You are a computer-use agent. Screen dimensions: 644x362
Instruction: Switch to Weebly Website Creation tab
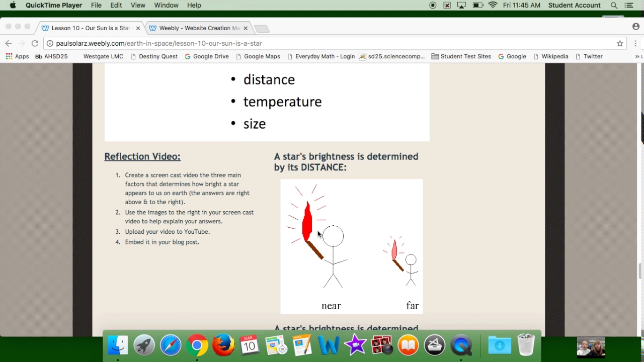[199, 28]
